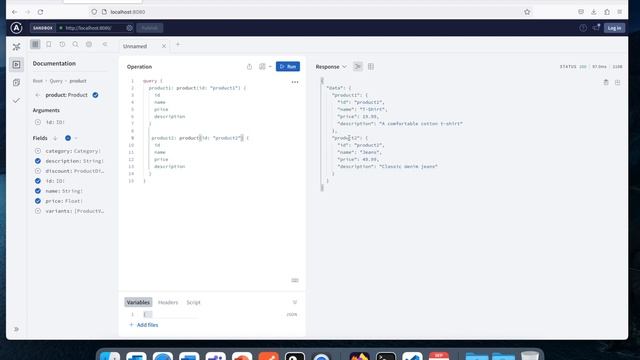Screen dimensions: 640x360
Task: Click the save operation icon
Action: coord(262,67)
